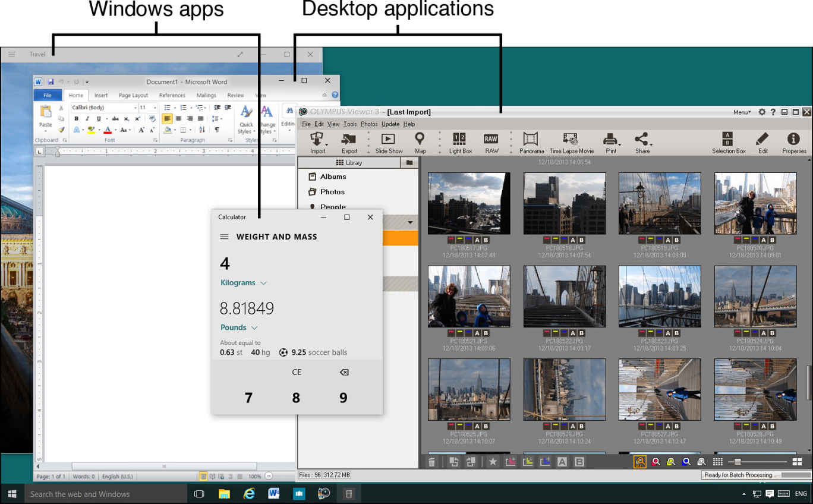Open the Tools menu in Olympus Viewer
Viewport: 813px width, 504px height.
coord(350,124)
